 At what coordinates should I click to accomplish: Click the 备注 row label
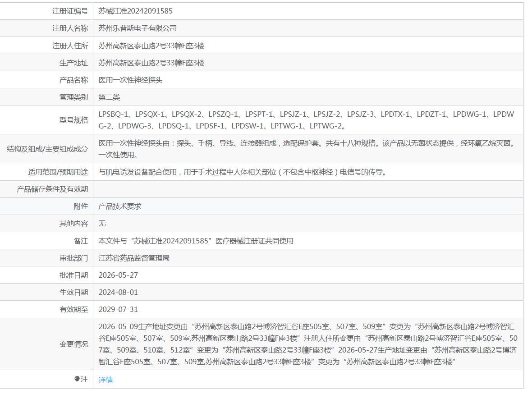point(81,241)
